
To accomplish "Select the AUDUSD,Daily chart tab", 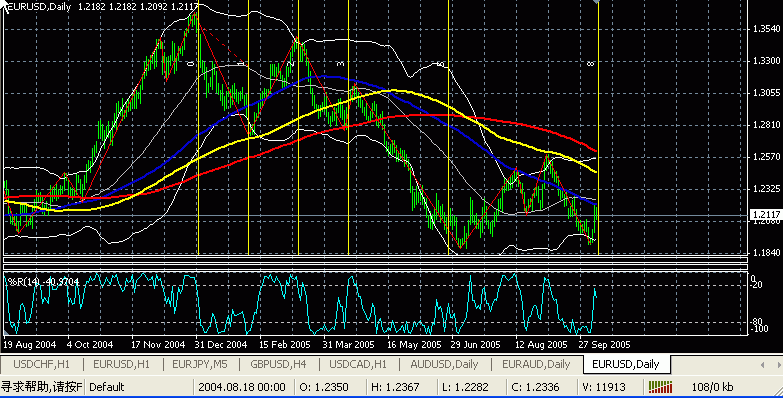I will [x=444, y=365].
